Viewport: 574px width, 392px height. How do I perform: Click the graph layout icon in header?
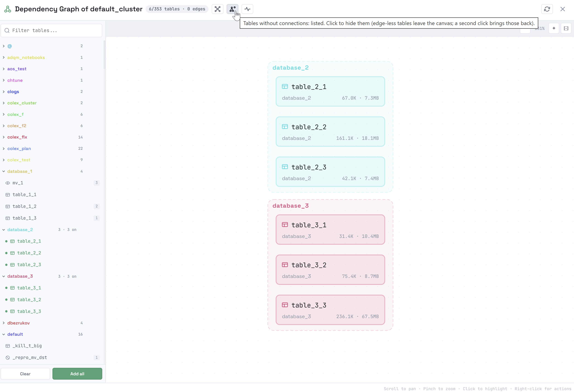[217, 9]
